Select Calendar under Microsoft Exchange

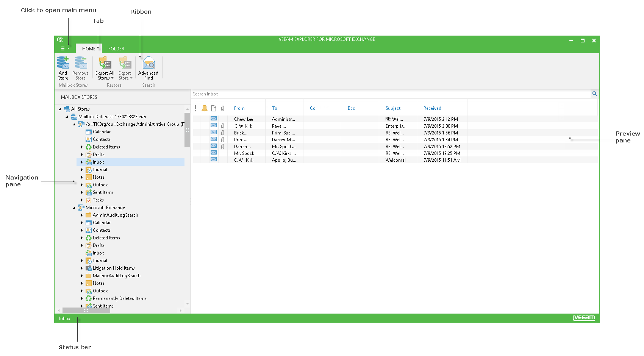(x=102, y=223)
